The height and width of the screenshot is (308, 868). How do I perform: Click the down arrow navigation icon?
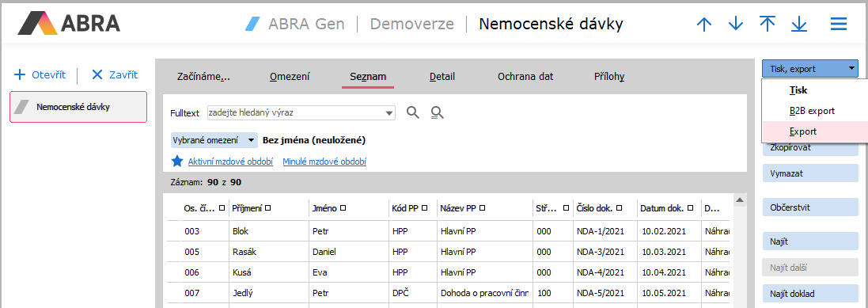point(736,25)
